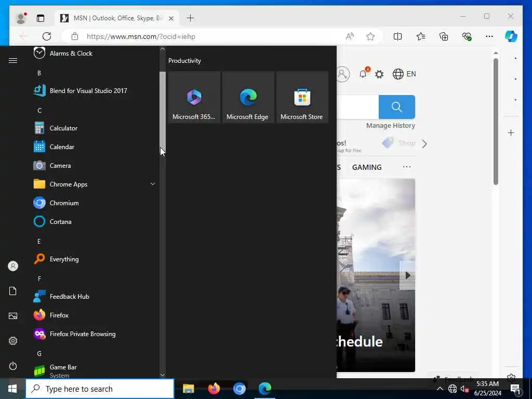Show hidden tray icons chevron

tap(440, 389)
